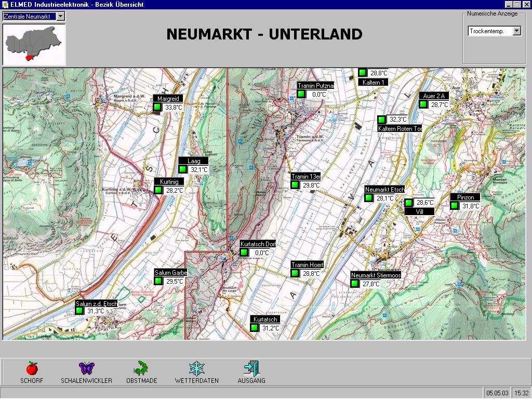Click the green indicator for Margreid station

[157, 108]
